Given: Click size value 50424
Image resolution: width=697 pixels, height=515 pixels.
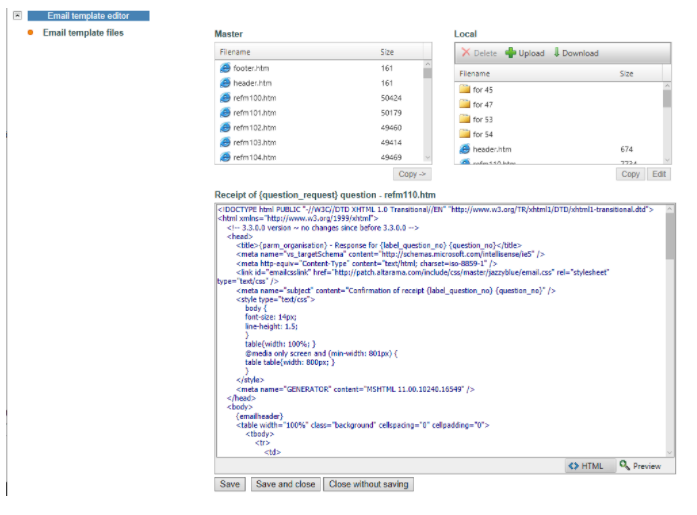Looking at the screenshot, I should (391, 98).
